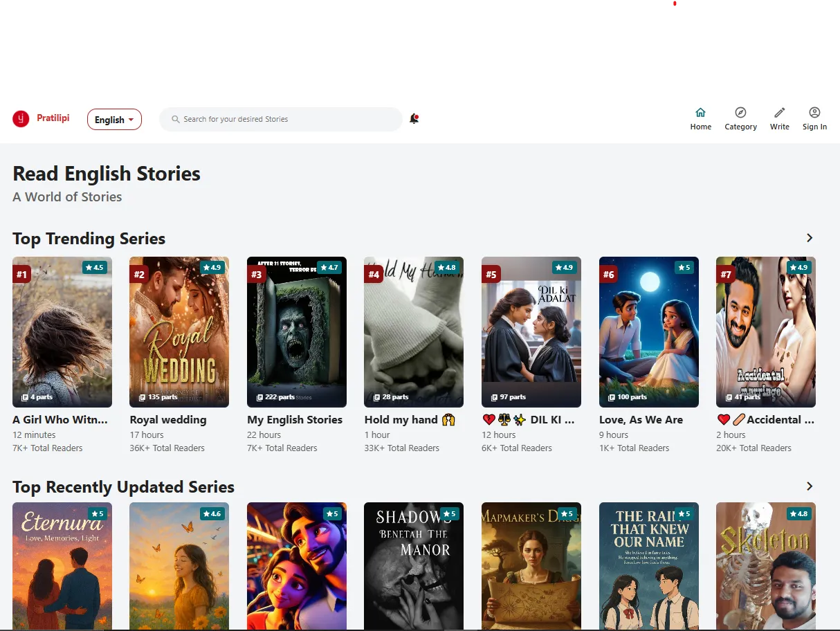The image size is (840, 631).
Task: Expand Top Recently Updated Series with the chevron
Action: (x=809, y=486)
